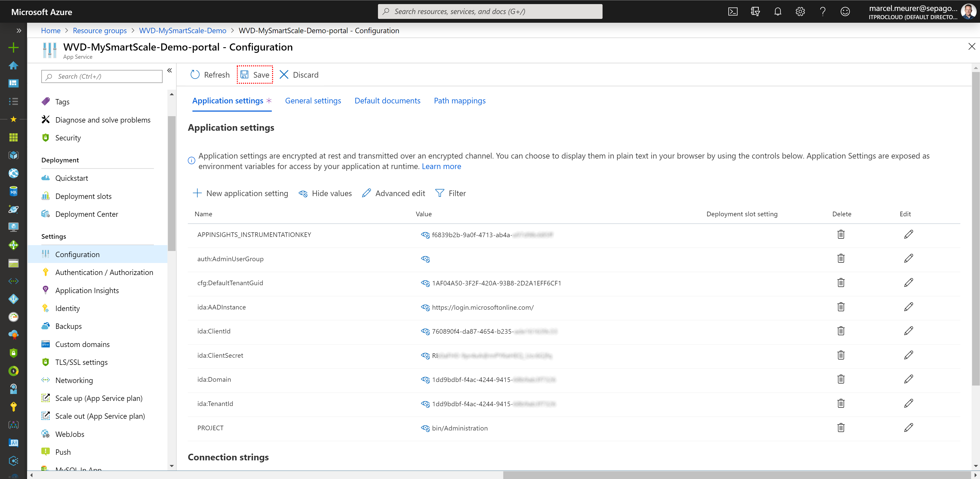Open the Path mappings tab
This screenshot has width=980, height=479.
(x=460, y=101)
